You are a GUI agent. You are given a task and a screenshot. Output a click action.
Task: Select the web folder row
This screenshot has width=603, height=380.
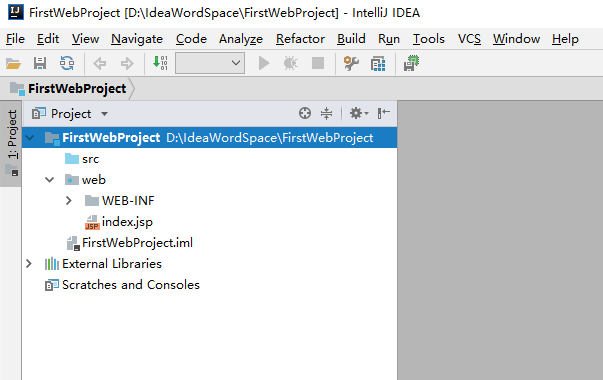coord(210,180)
